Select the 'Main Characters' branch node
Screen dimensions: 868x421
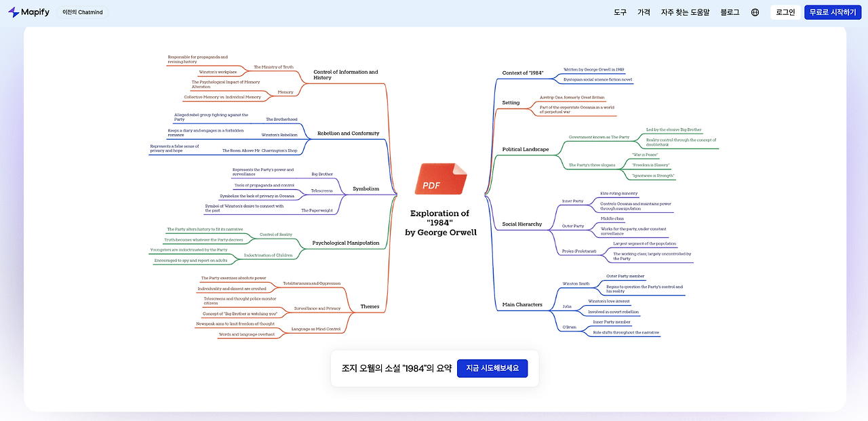522,304
